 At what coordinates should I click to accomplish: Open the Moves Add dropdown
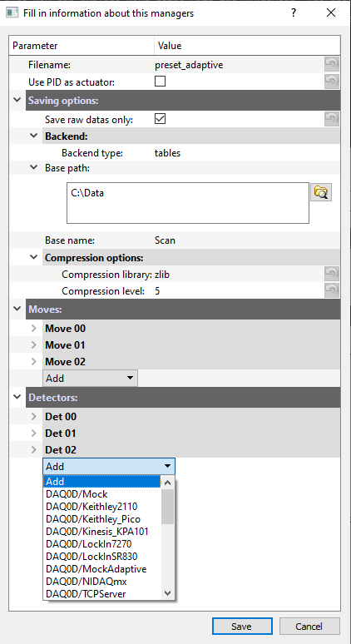click(90, 378)
